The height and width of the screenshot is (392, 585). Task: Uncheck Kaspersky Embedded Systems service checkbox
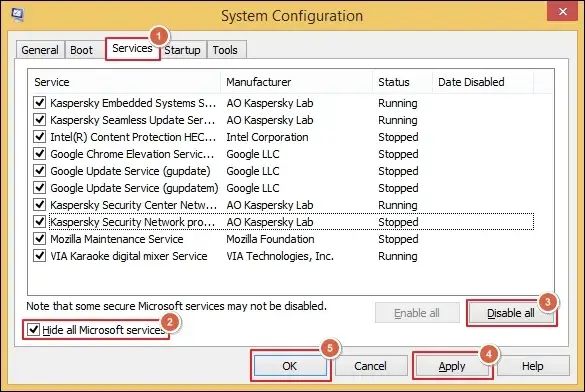click(40, 103)
